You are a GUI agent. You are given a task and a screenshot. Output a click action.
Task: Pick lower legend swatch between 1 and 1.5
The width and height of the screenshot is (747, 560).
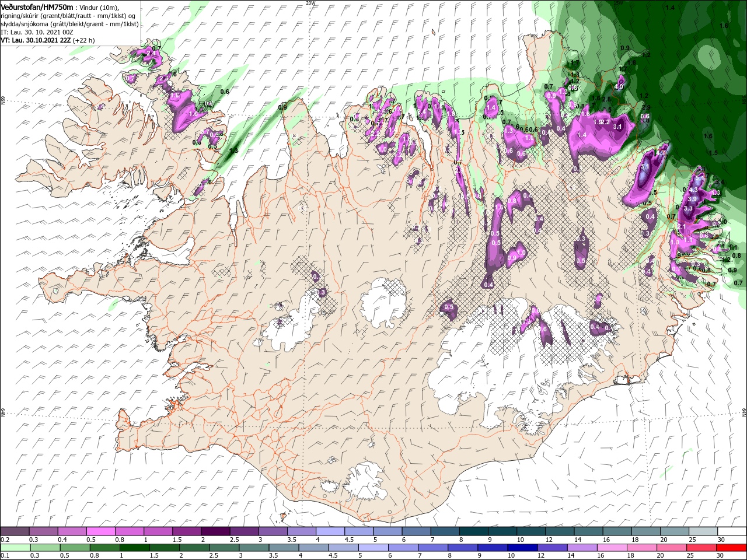coord(134,548)
